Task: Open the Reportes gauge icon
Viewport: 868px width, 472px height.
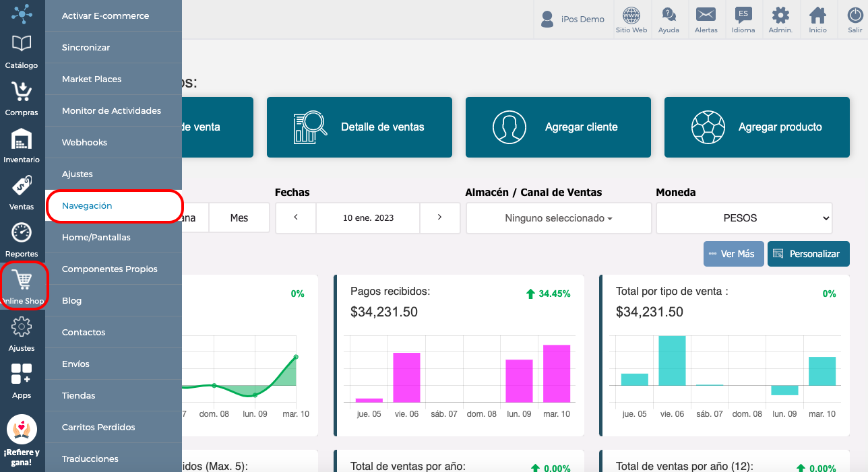Action: (22, 233)
